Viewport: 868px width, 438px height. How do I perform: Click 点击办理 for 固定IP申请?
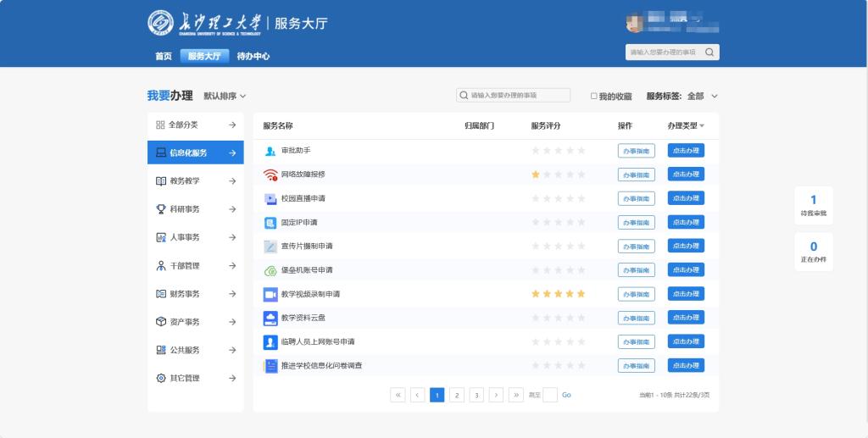point(686,222)
